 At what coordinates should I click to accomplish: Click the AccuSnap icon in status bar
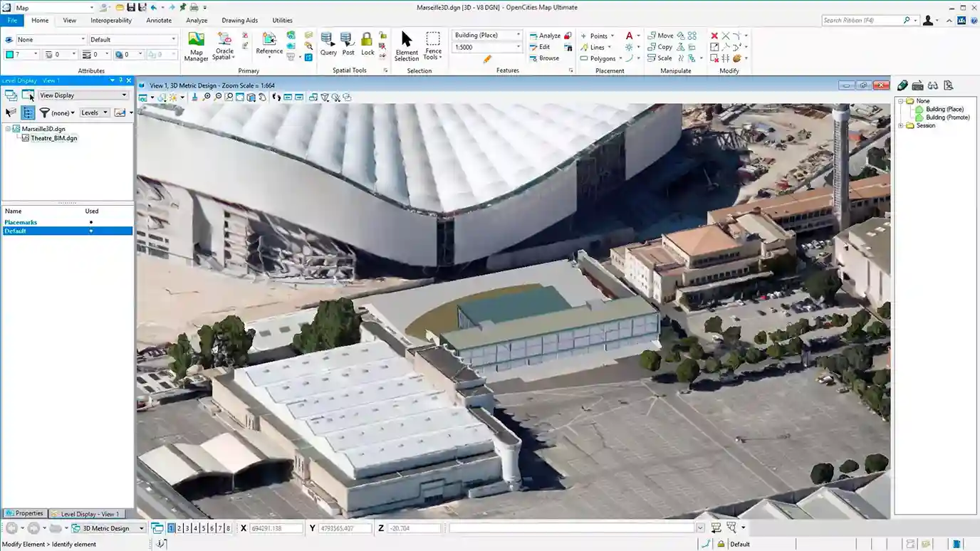click(x=707, y=544)
